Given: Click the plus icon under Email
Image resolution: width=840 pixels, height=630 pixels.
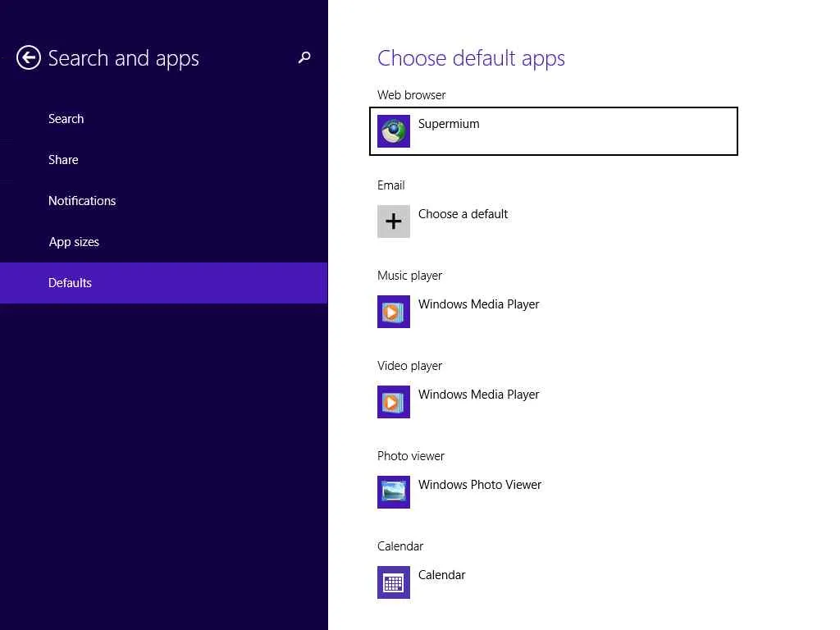Looking at the screenshot, I should point(394,221).
